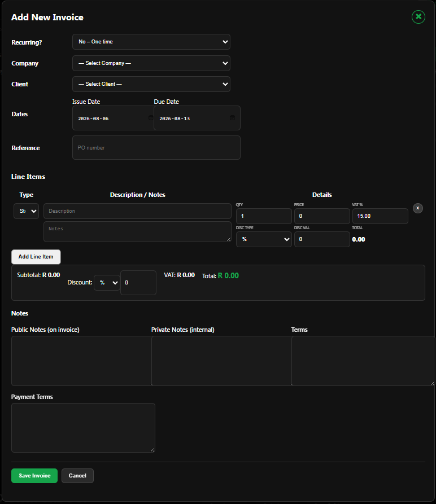This screenshot has width=436, height=504.
Task: Grab the line item Notes resize handle
Action: click(x=229, y=239)
